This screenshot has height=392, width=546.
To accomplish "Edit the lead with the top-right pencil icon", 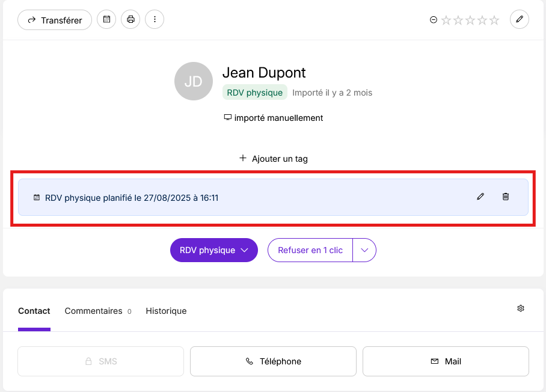I will (x=520, y=19).
